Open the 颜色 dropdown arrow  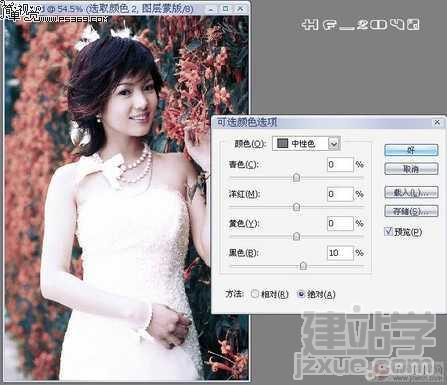click(334, 144)
